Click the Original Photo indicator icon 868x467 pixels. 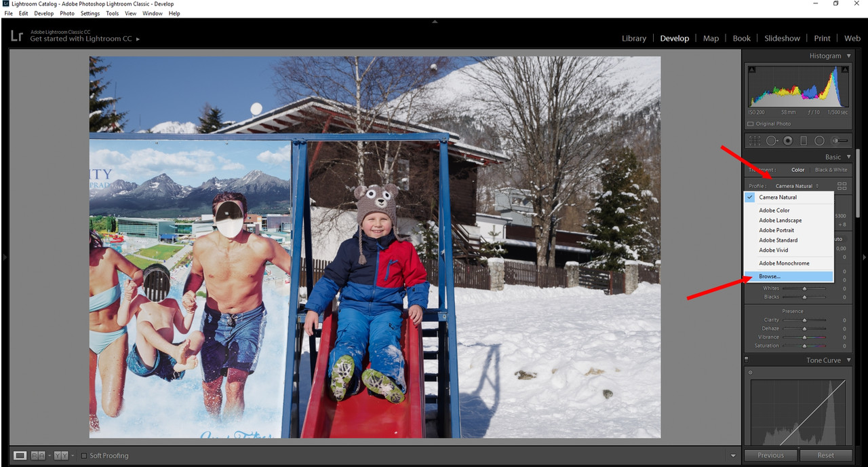750,124
